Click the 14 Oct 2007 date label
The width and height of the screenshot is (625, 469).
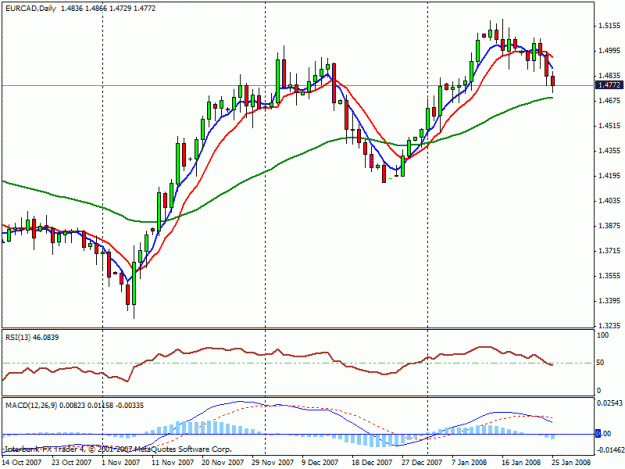[22, 462]
